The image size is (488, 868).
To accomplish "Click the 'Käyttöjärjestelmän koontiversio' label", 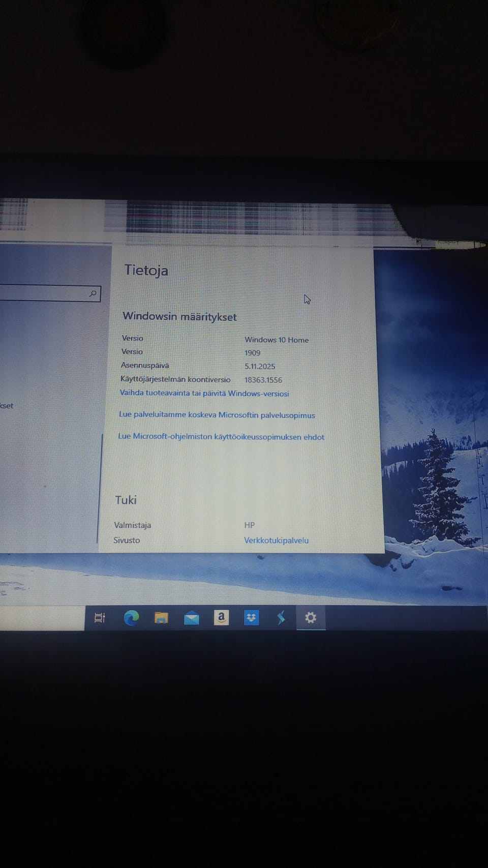I will point(175,379).
